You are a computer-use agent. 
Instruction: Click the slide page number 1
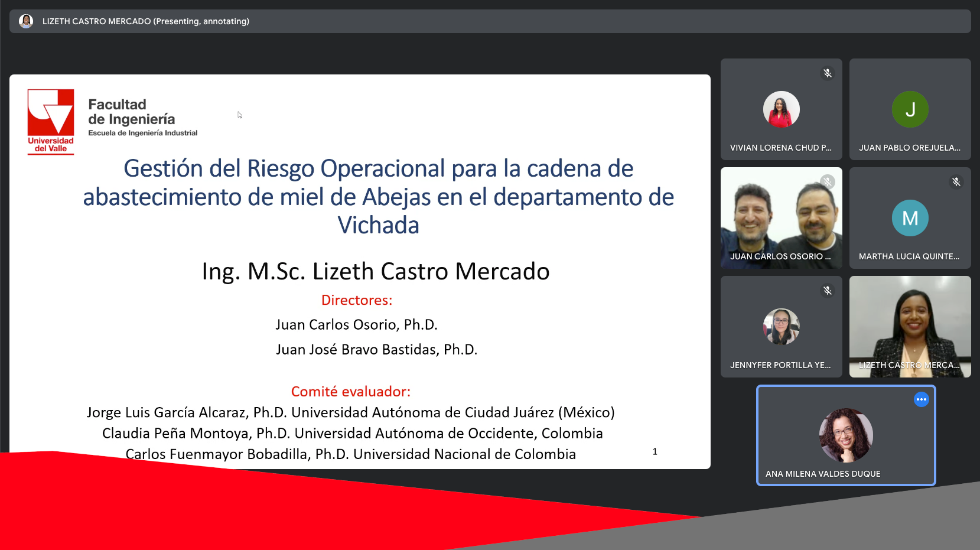(x=655, y=452)
